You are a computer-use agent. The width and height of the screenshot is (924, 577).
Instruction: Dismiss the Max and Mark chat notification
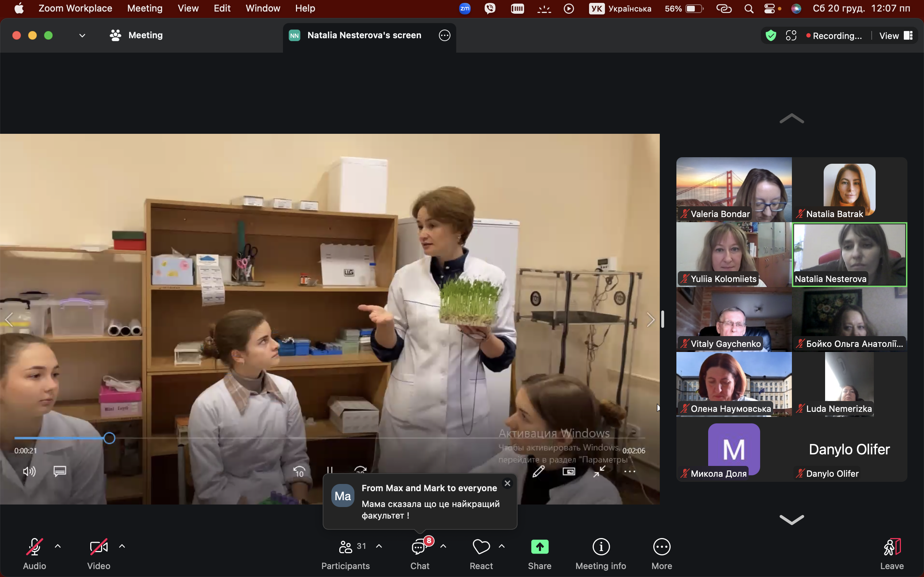click(x=507, y=484)
